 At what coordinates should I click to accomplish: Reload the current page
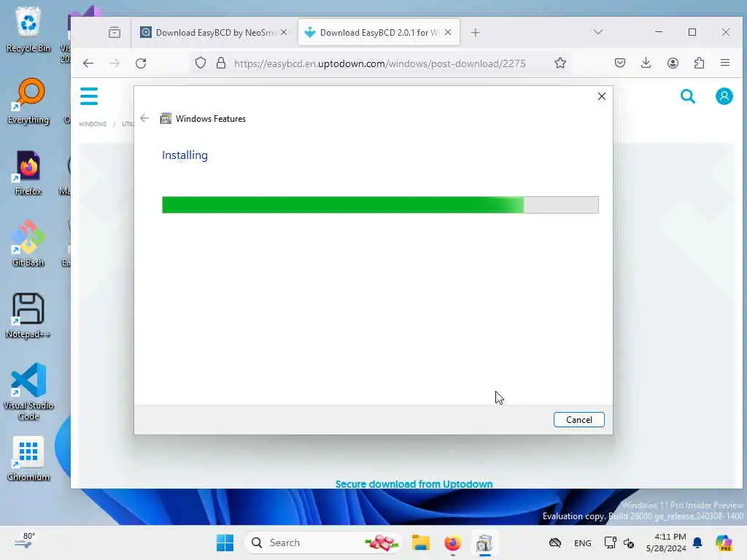(x=141, y=63)
